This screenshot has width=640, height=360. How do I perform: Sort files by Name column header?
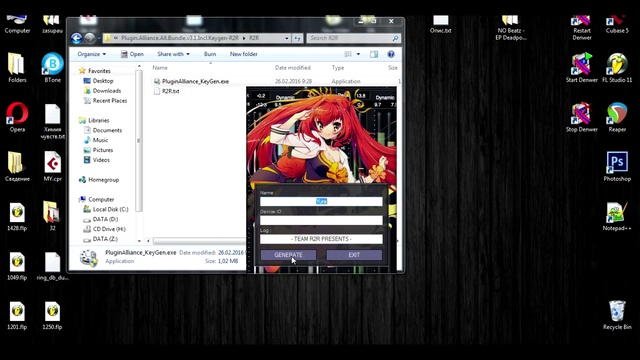(160, 68)
